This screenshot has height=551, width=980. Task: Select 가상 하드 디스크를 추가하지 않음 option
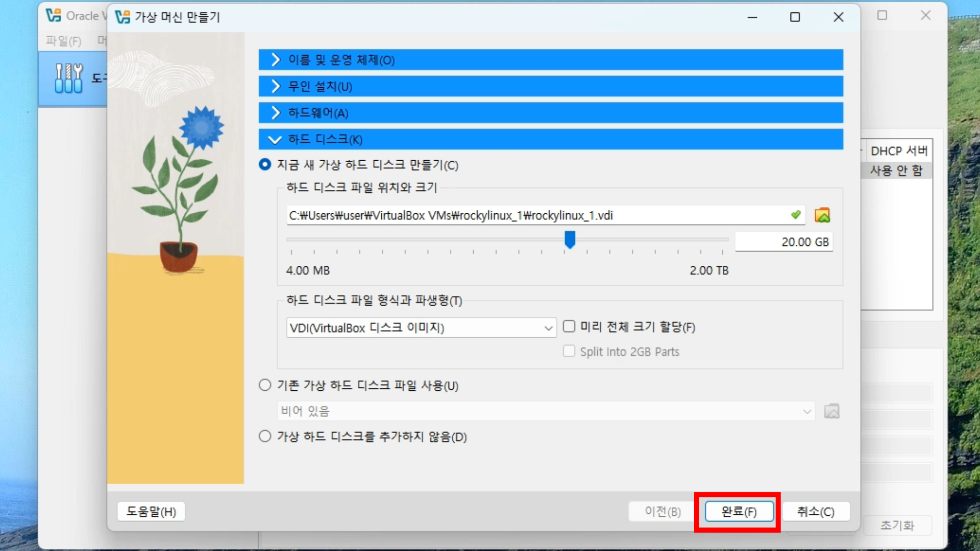point(265,437)
